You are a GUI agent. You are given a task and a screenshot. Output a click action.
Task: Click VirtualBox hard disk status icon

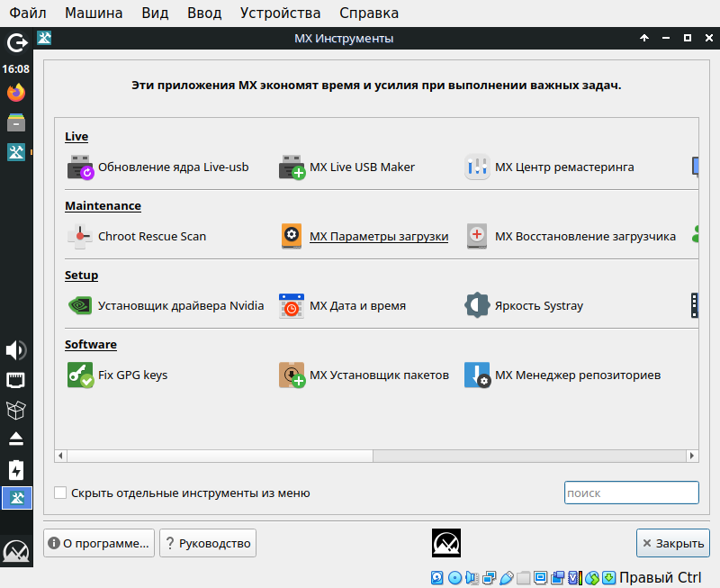(437, 578)
